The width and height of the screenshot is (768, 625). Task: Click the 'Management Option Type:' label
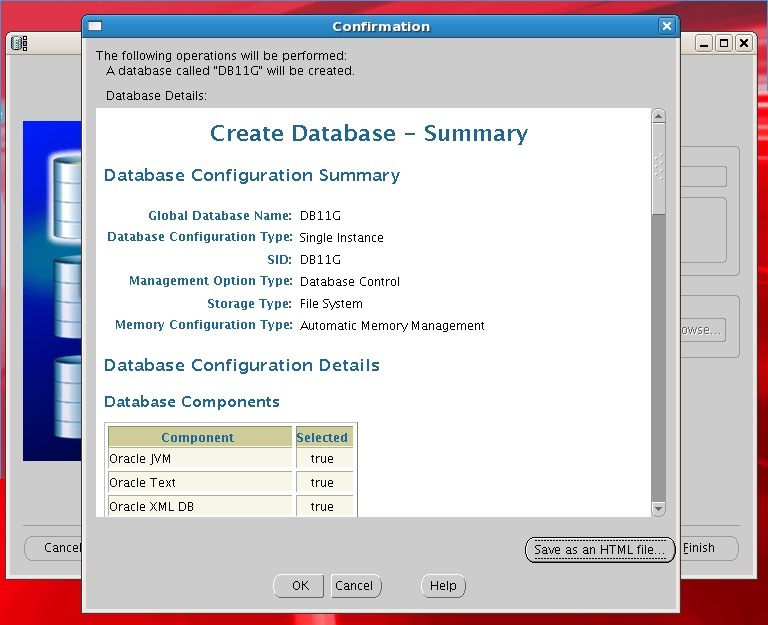(211, 281)
